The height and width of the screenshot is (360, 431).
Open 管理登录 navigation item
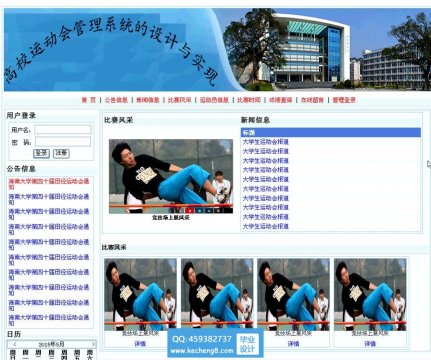[344, 100]
